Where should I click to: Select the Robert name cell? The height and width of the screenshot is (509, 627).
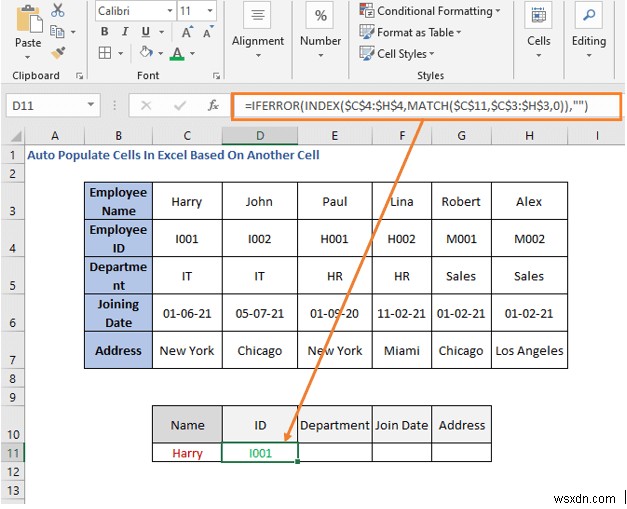[461, 201]
